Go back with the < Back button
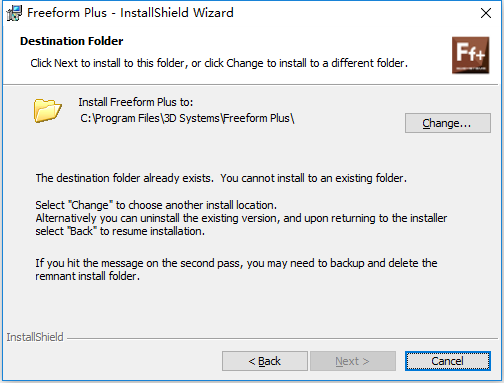This screenshot has width=504, height=383. [265, 361]
